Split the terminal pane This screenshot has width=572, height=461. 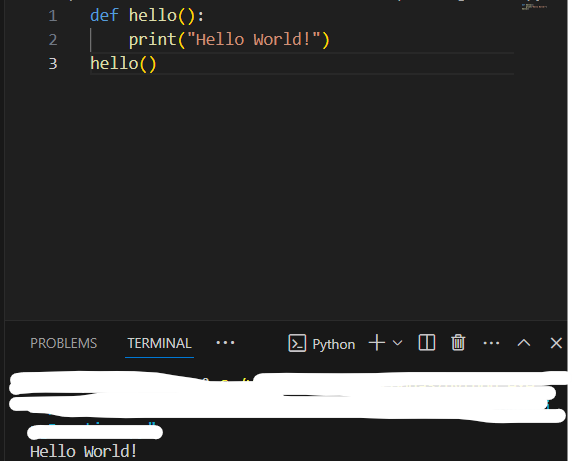coord(426,343)
